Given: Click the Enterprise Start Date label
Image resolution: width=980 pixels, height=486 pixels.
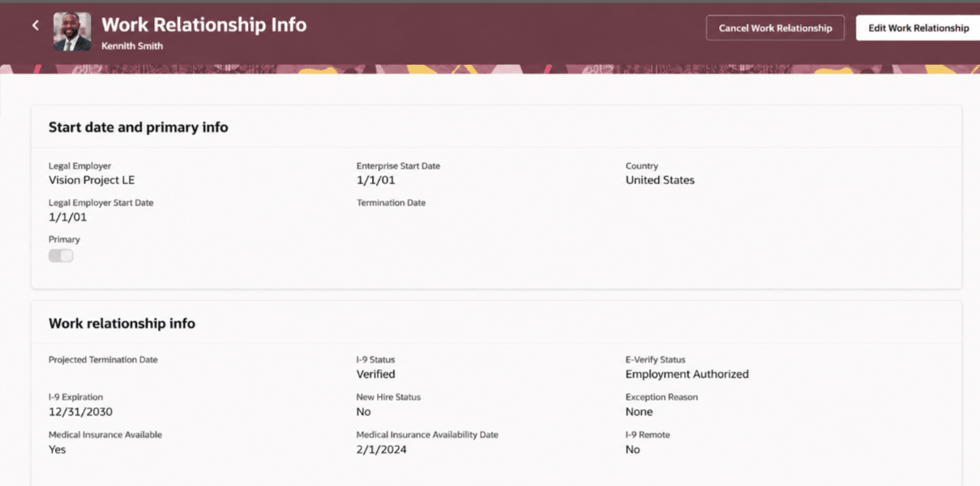Looking at the screenshot, I should (398, 166).
